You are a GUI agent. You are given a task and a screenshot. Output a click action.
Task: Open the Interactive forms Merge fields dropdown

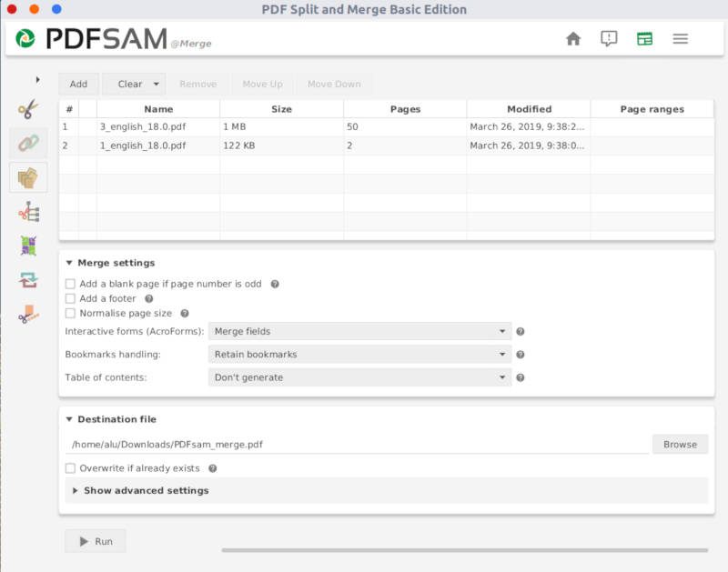(359, 332)
